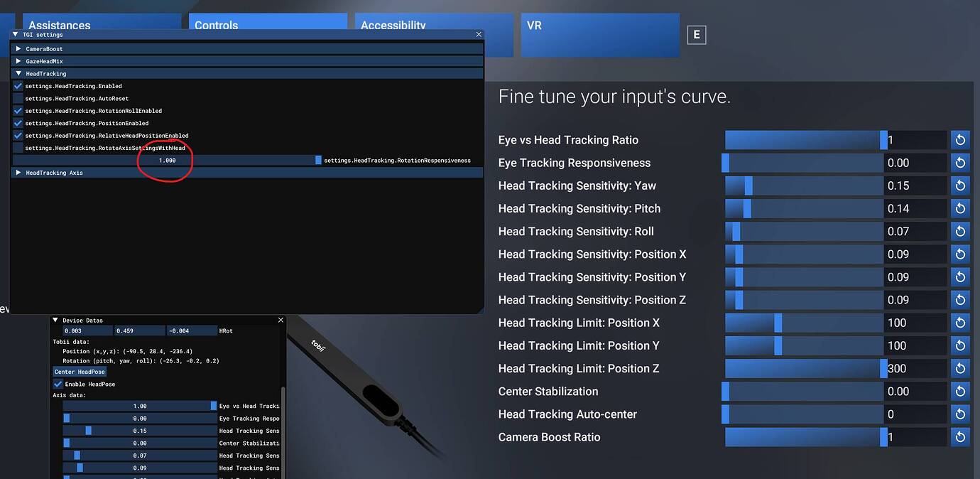980x479 pixels.
Task: Expand the HeadTracking Axis section
Action: [18, 173]
